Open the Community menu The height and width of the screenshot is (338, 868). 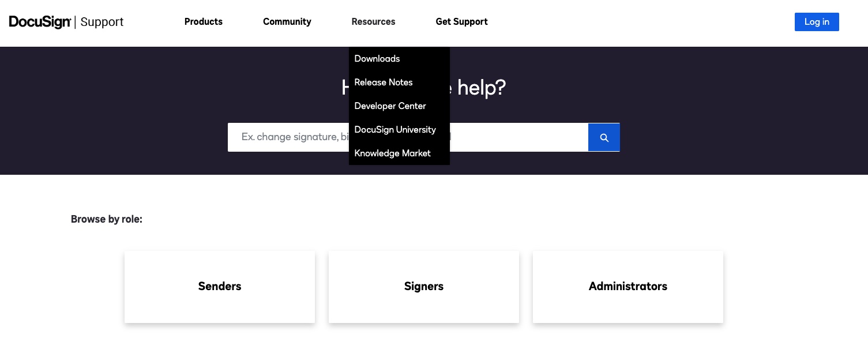287,22
